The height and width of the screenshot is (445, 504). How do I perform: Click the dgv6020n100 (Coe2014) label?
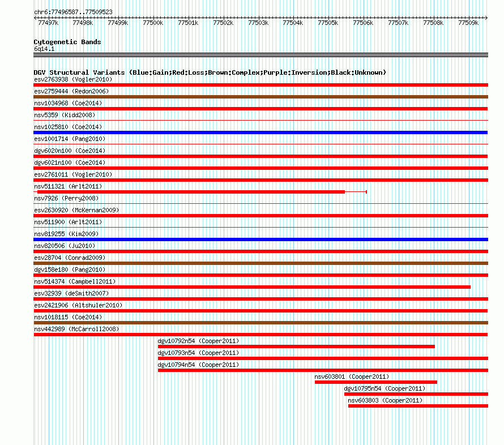click(x=70, y=151)
